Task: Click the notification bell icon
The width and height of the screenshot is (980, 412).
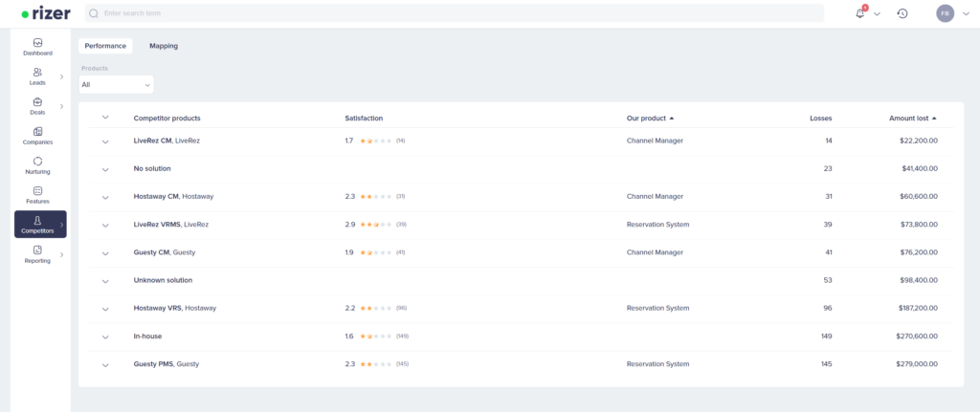Action: coord(859,13)
